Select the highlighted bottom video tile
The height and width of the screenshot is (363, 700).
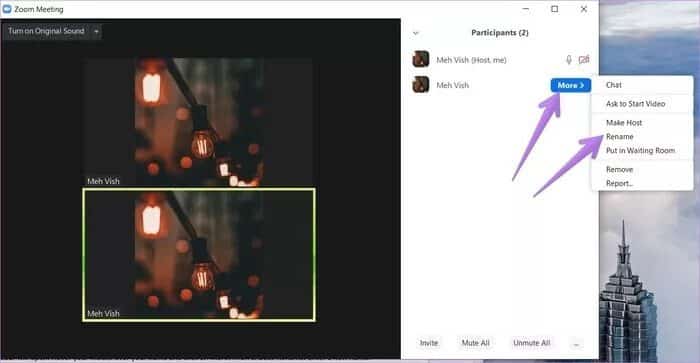coord(199,255)
